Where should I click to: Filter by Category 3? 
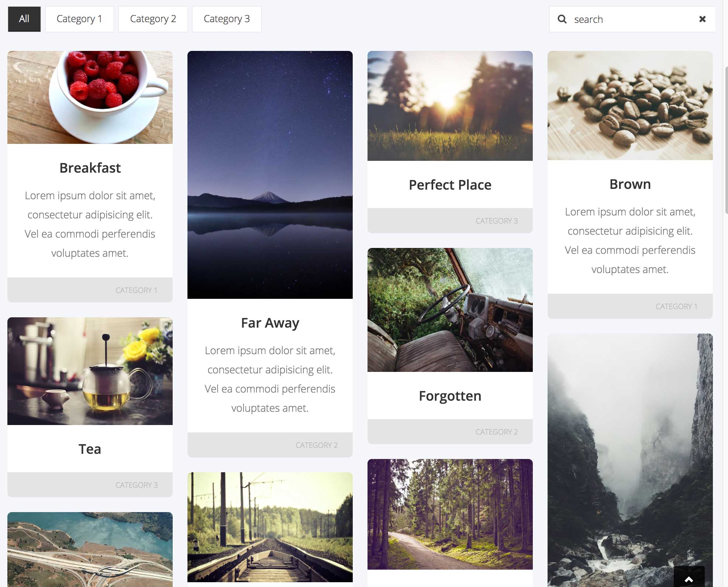(x=227, y=19)
